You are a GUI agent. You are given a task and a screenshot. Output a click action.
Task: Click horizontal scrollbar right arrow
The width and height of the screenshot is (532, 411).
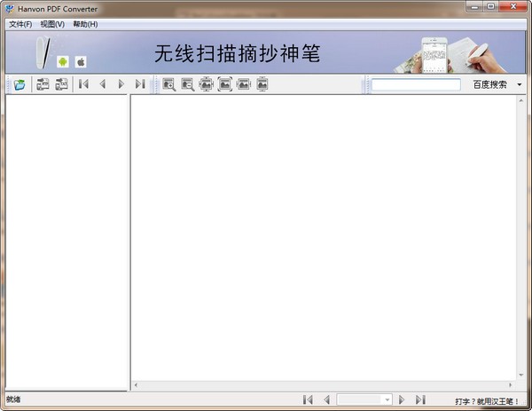click(511, 385)
